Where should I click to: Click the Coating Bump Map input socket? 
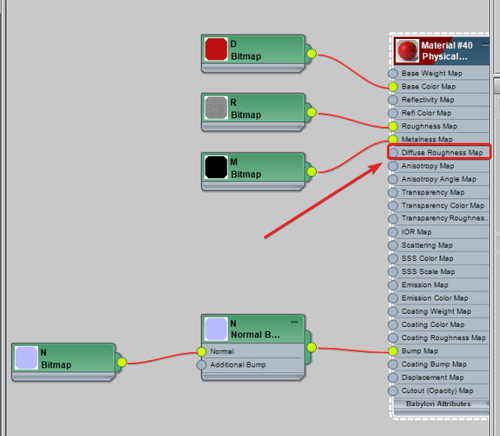[x=393, y=364]
